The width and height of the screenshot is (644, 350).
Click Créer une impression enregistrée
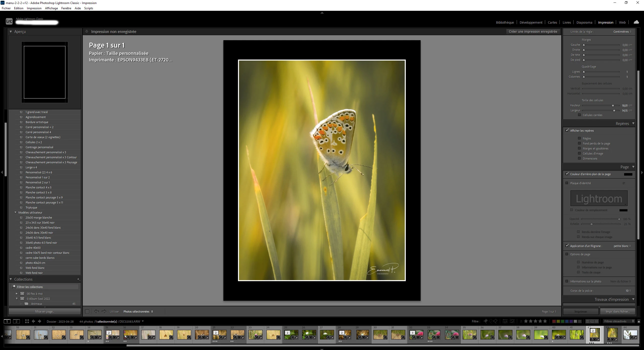click(533, 31)
